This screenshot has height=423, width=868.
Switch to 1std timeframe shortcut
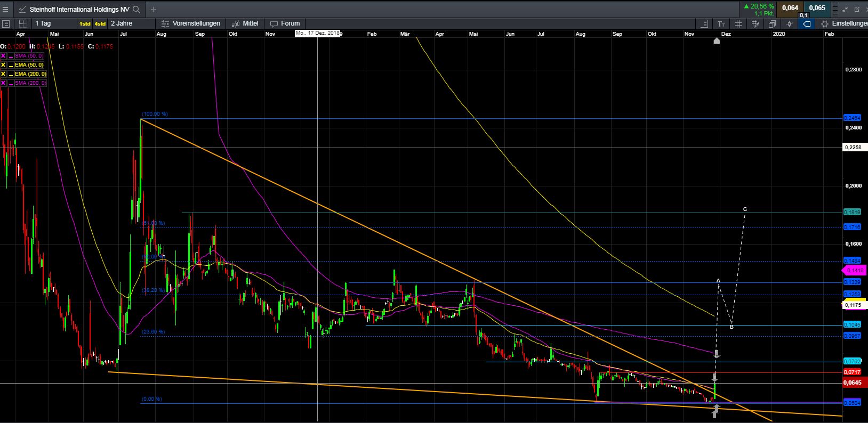[85, 23]
